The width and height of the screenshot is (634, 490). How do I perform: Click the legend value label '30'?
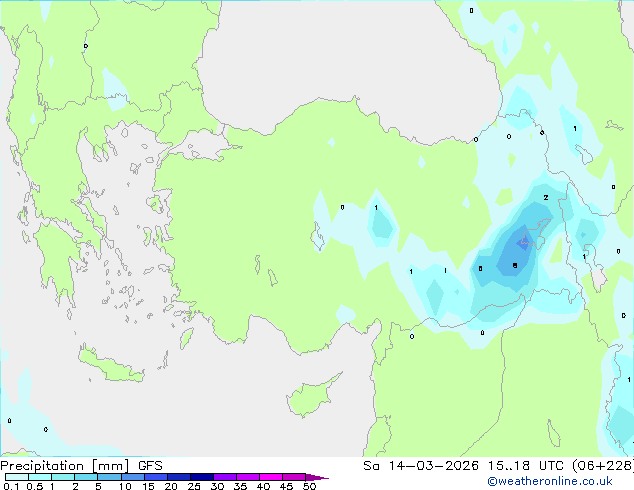217,486
